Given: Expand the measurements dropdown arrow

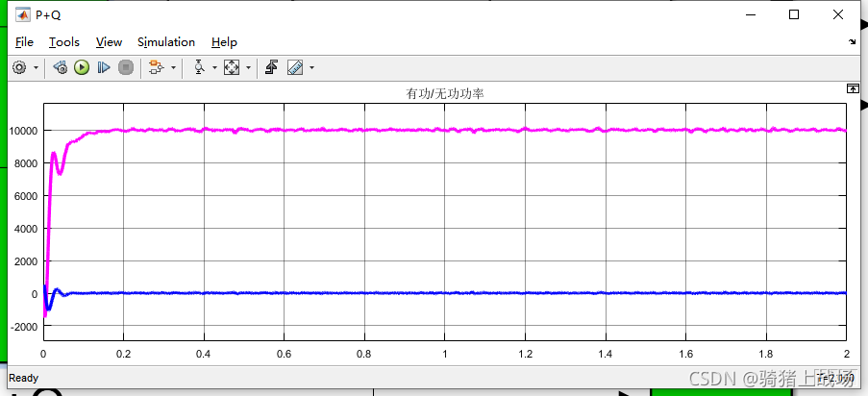Looking at the screenshot, I should 311,67.
